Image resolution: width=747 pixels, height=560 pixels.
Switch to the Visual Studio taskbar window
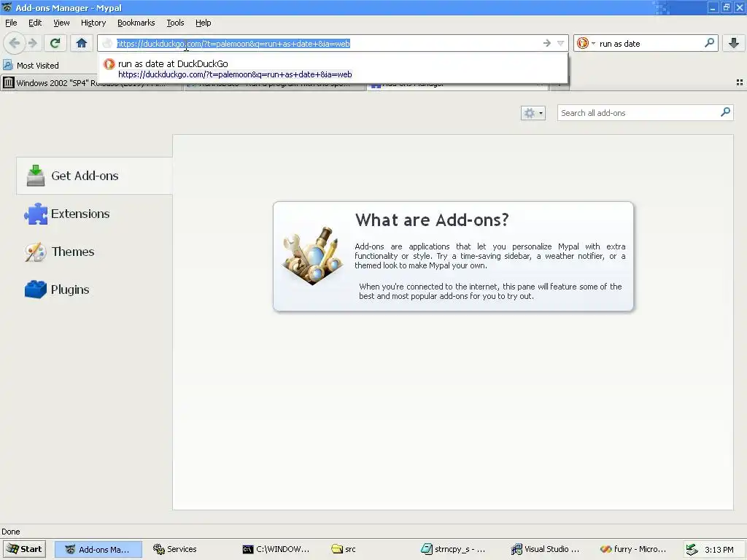click(x=545, y=549)
